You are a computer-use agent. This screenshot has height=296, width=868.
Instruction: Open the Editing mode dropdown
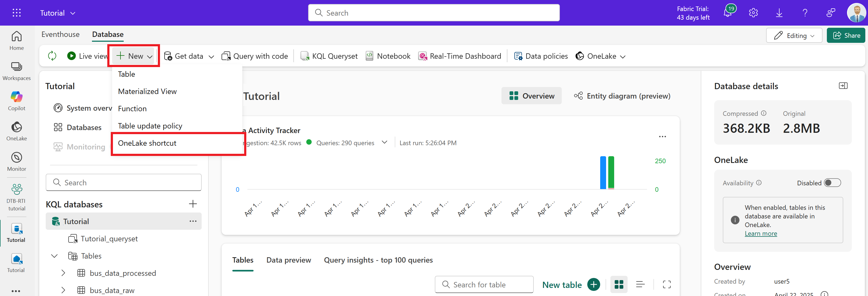(x=794, y=36)
